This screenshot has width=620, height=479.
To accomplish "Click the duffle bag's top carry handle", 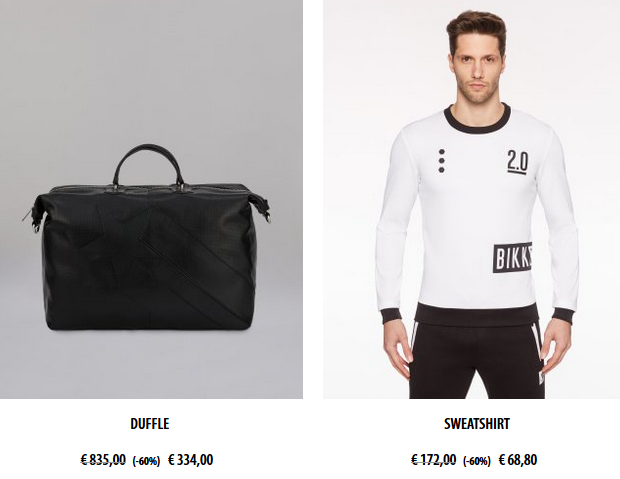I will (x=149, y=166).
